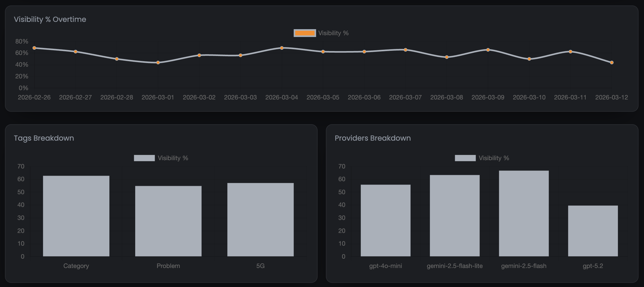Select the gpt-5.2 provider bar
Viewport: 644px width, 287px height.
coord(593,231)
